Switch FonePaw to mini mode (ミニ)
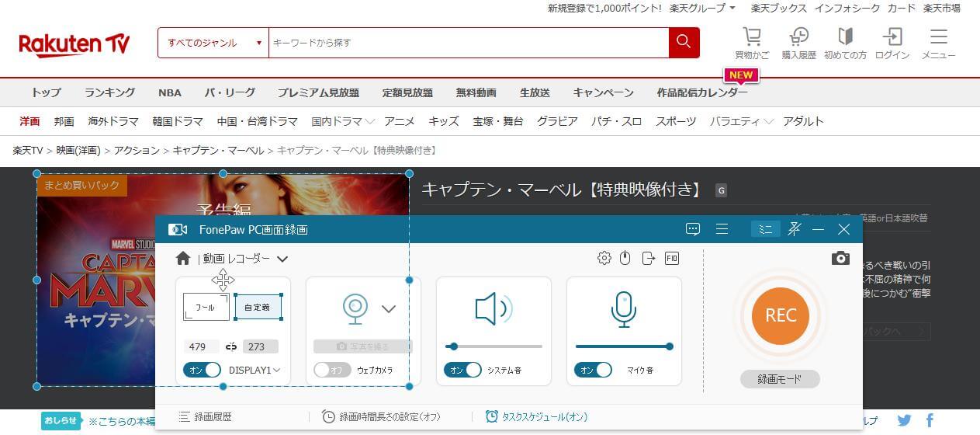The image size is (980, 435). pos(765,229)
